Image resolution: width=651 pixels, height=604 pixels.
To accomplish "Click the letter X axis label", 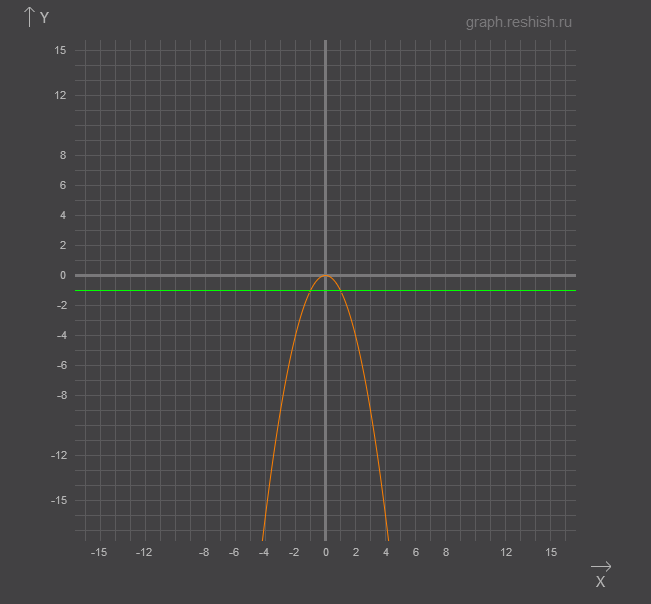I will (x=600, y=582).
